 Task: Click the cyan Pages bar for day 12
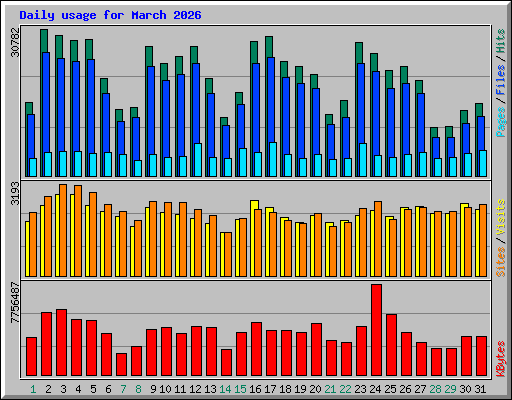click(198, 160)
